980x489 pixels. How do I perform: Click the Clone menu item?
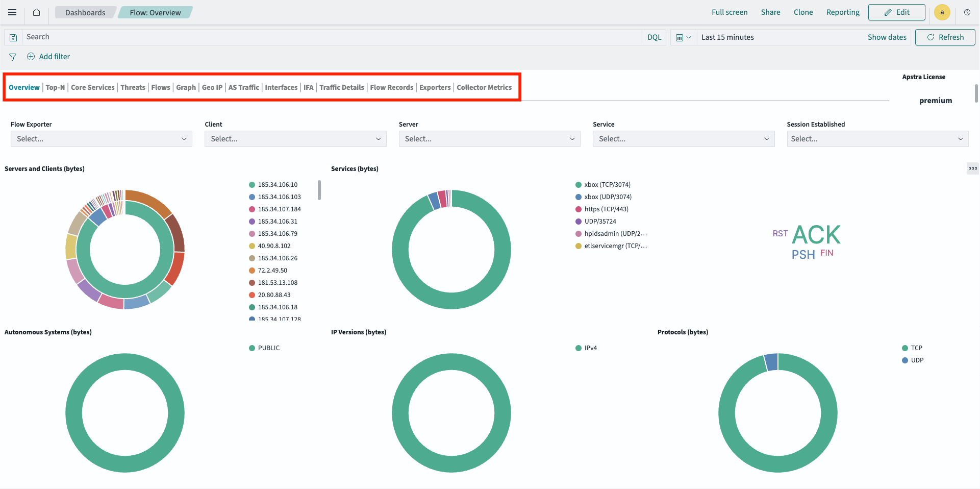(x=803, y=12)
